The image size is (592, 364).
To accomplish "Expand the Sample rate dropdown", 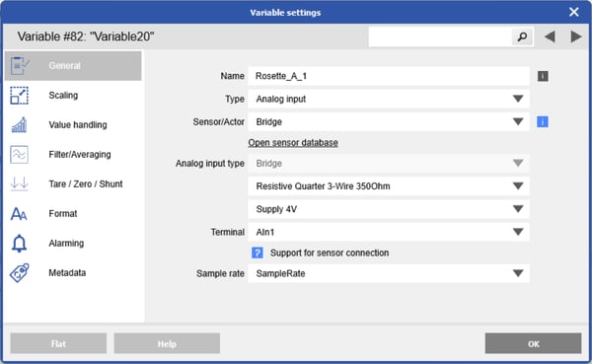I will (x=389, y=273).
